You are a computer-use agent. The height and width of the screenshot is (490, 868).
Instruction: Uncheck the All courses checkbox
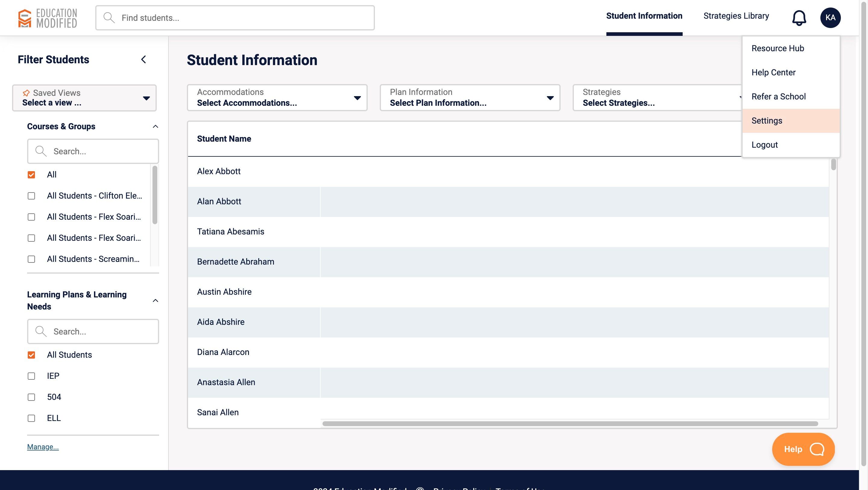point(31,174)
